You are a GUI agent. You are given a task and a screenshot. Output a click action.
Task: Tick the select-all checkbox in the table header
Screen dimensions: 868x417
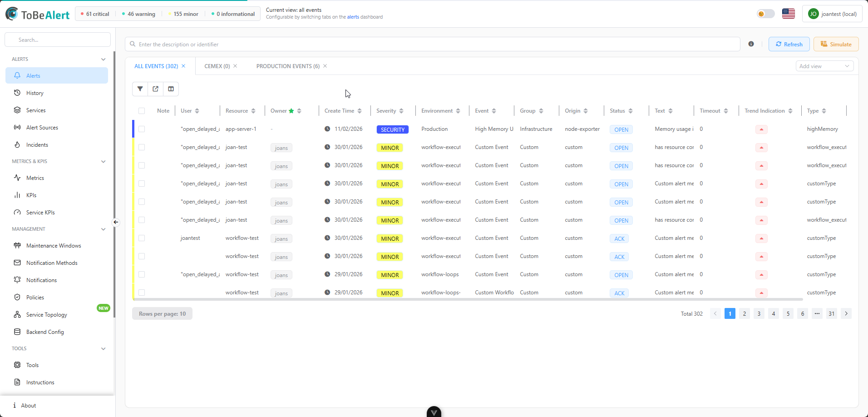[x=142, y=111]
